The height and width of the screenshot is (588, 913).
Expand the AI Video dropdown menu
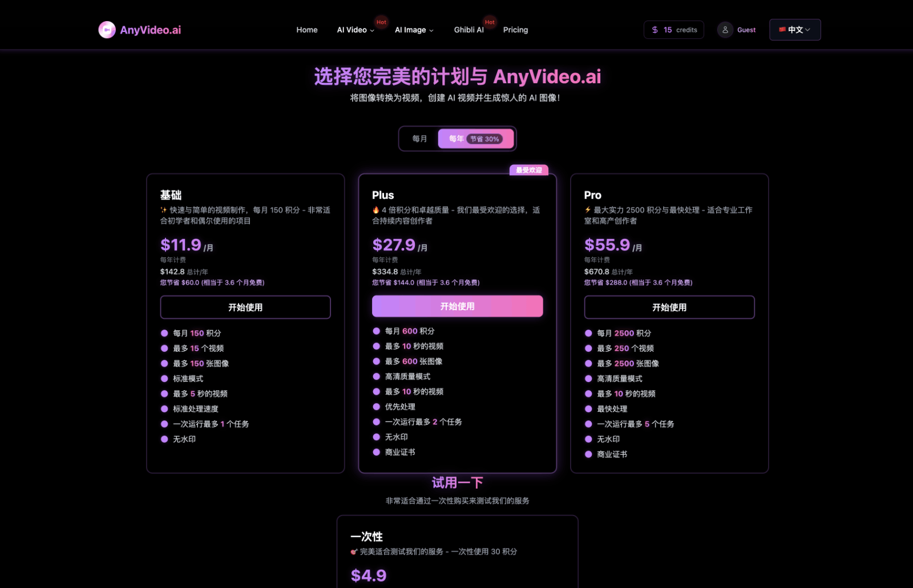pos(355,30)
